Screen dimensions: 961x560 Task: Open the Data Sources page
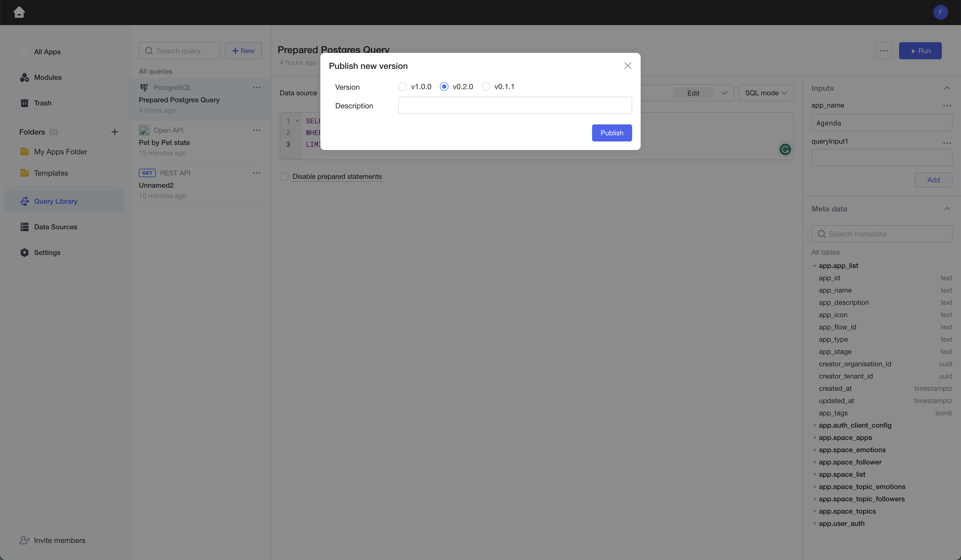55,227
